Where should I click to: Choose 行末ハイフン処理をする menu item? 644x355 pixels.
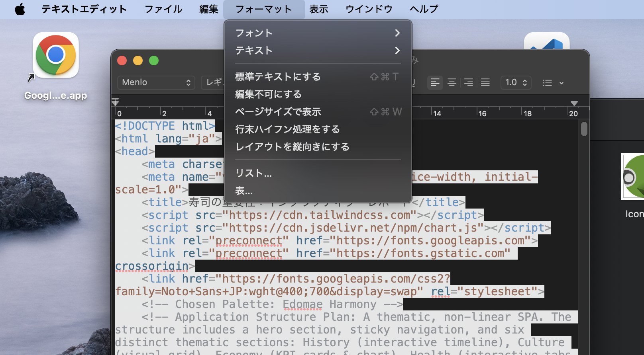[x=318, y=129]
